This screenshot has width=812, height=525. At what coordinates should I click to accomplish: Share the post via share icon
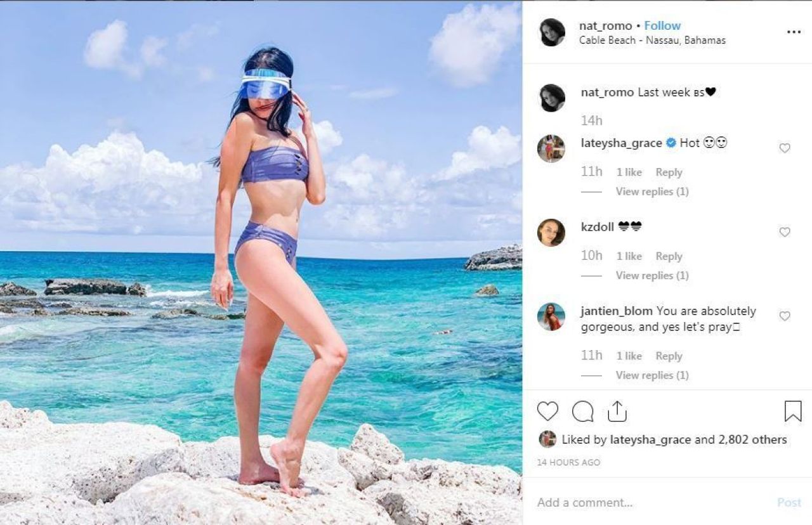tap(617, 412)
